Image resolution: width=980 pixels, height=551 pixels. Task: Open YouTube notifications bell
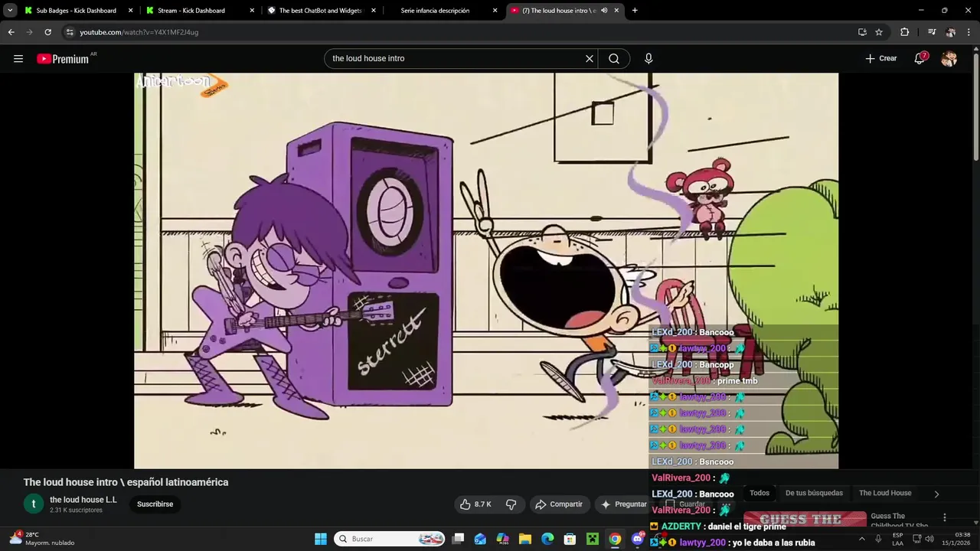[x=920, y=58]
